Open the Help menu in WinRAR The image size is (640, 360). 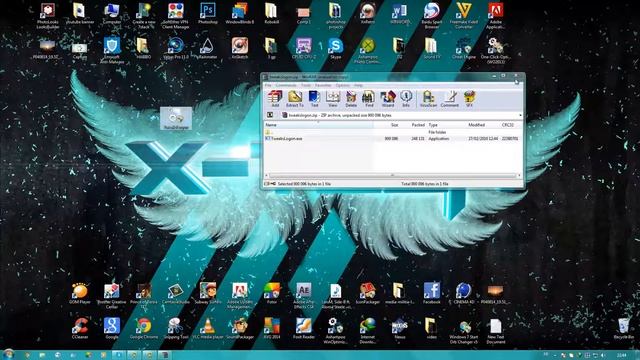358,85
